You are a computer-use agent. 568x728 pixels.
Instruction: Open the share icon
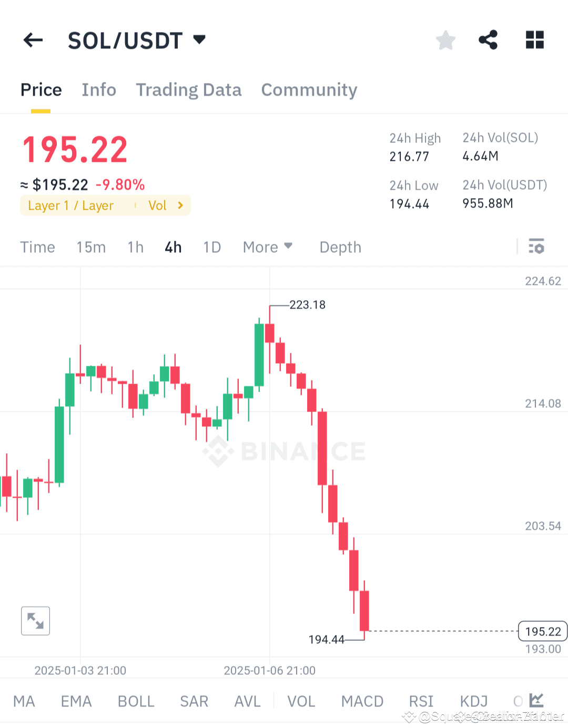pos(488,39)
